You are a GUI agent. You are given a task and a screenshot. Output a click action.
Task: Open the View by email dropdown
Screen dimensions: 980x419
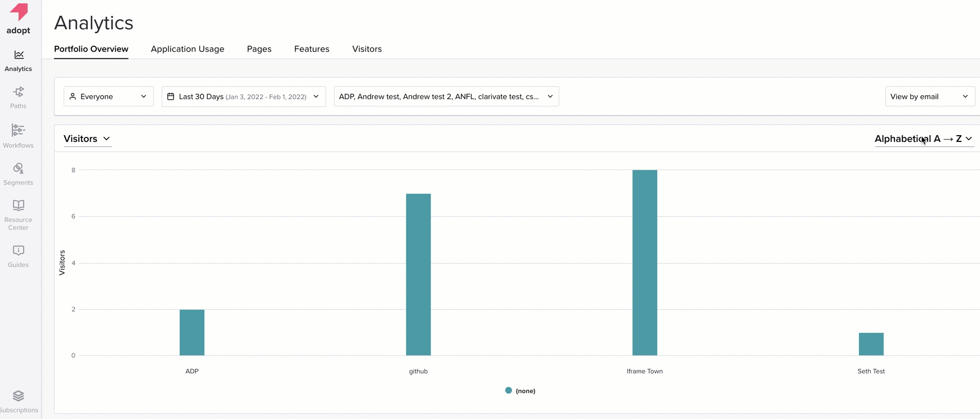pyautogui.click(x=930, y=96)
